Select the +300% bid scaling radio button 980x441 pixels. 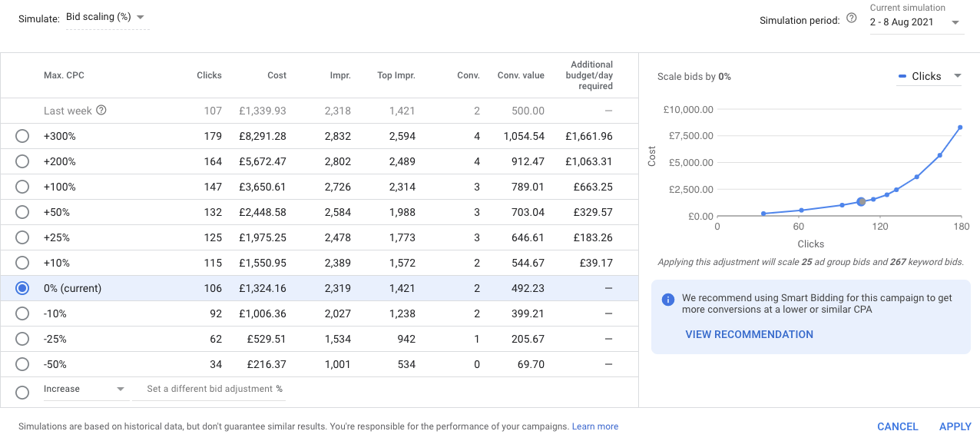(22, 136)
